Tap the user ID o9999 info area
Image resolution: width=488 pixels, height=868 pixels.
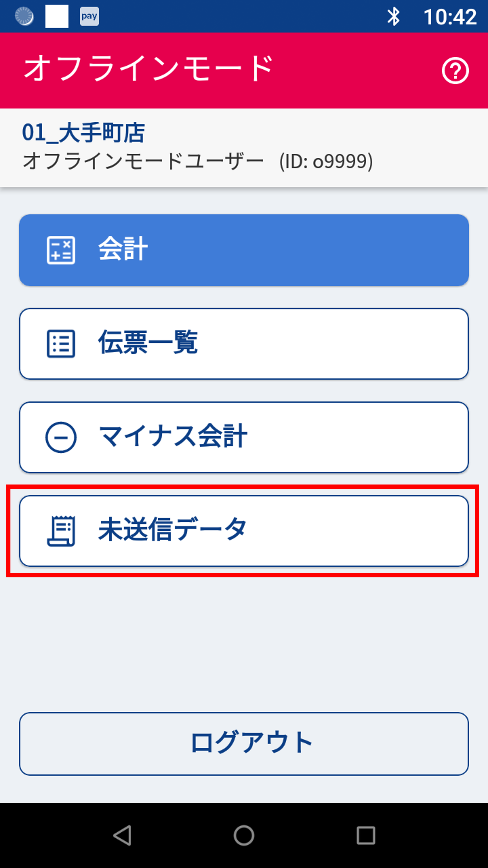click(x=325, y=161)
